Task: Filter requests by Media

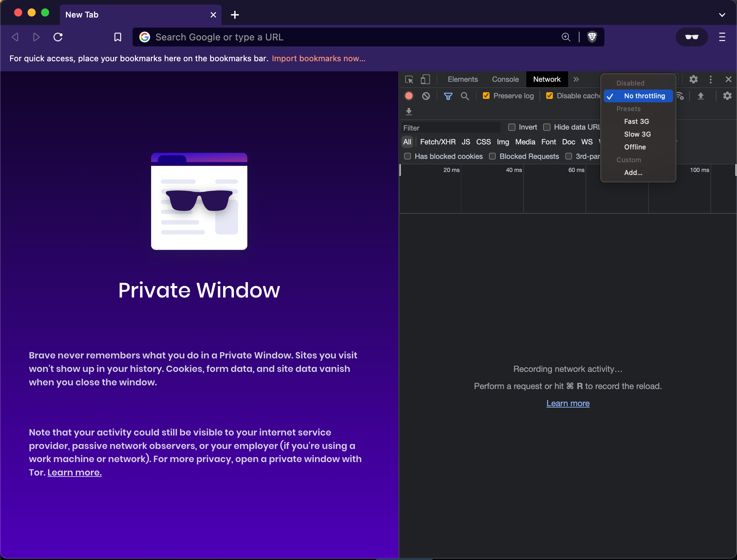Action: click(525, 142)
